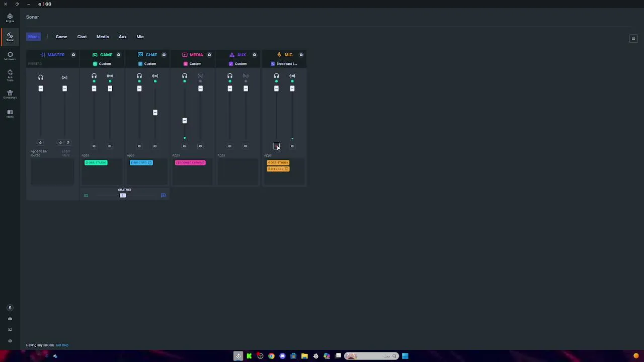644x362 pixels.
Task: Mute MEDIA headphones channel
Action: (184, 146)
